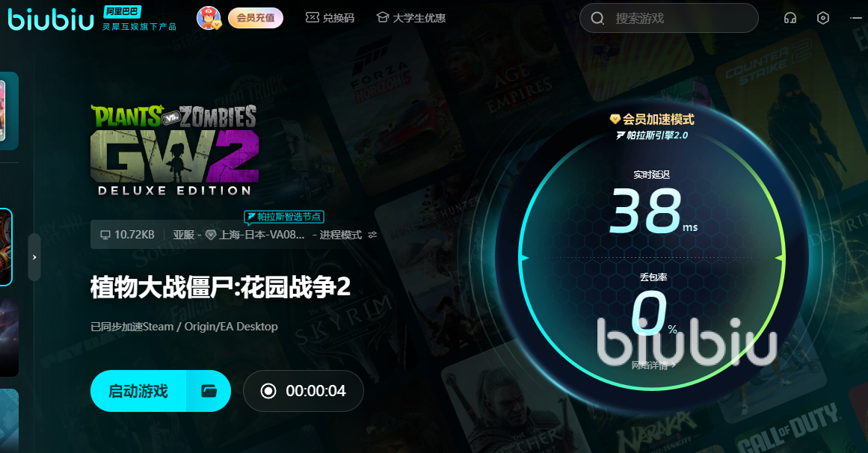Image resolution: width=868 pixels, height=453 pixels.
Task: Open 大学生优惠 menu item
Action: (x=419, y=18)
